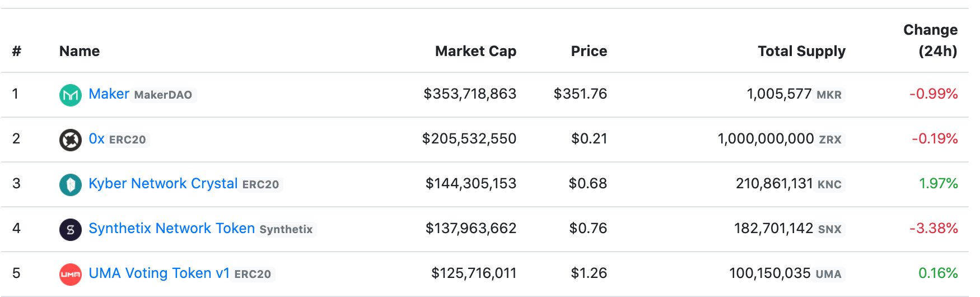
Task: Click the Kyber Network Crystal logo icon
Action: click(71, 184)
